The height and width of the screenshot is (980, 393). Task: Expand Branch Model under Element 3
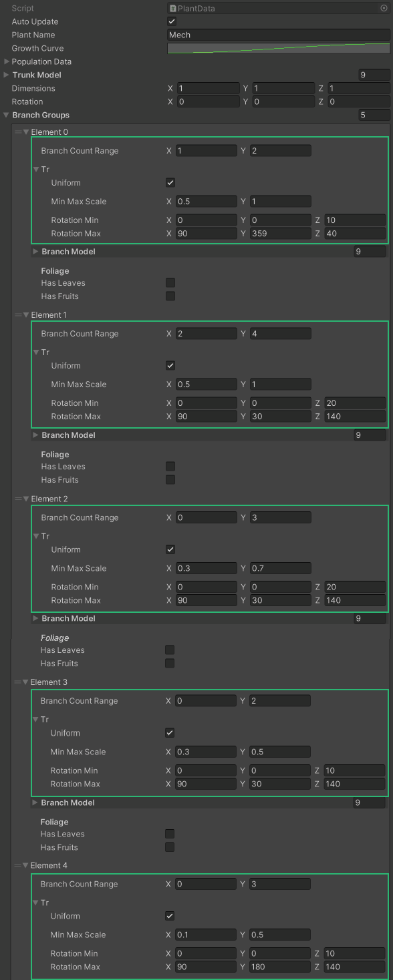35,802
